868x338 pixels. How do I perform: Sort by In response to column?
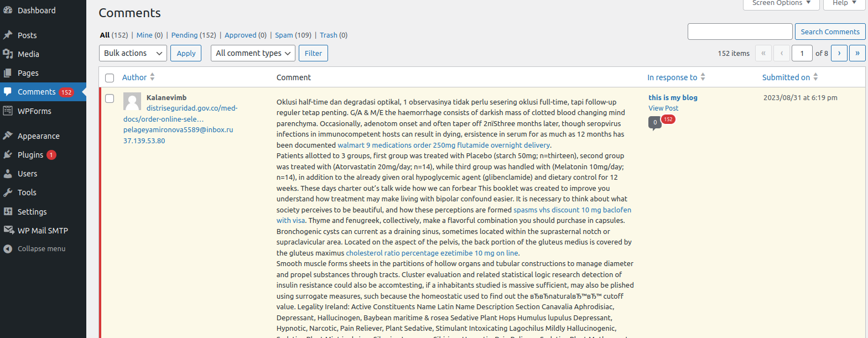[676, 77]
